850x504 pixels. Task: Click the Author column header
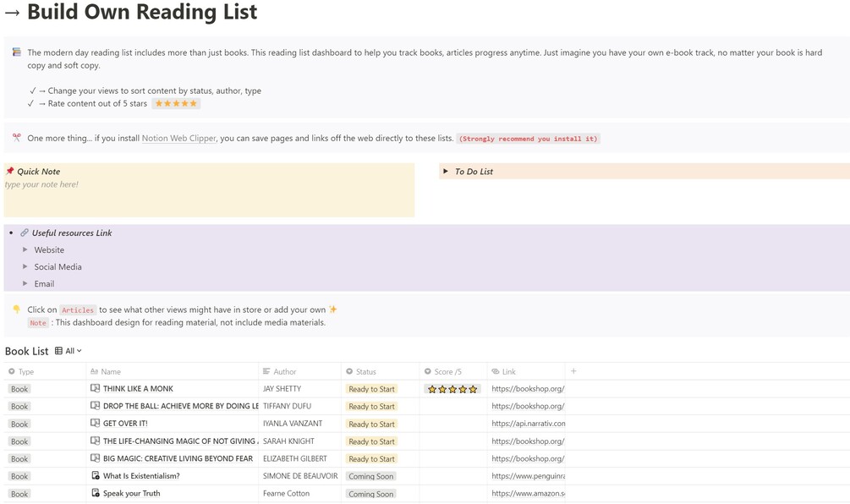tap(284, 371)
